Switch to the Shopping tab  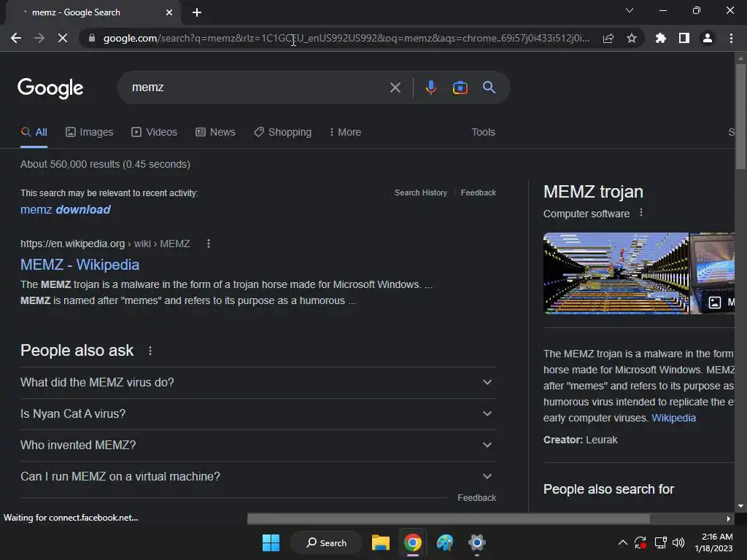pyautogui.click(x=282, y=133)
